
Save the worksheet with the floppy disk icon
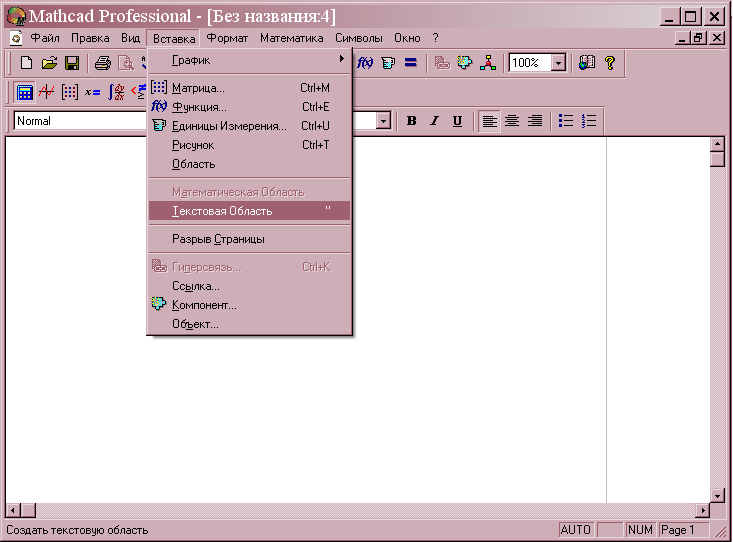coord(72,63)
